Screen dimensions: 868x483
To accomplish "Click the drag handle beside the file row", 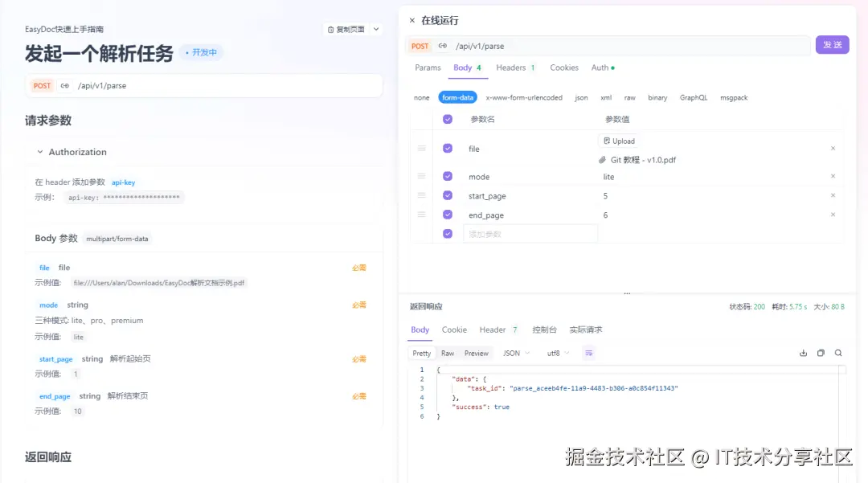I will [422, 149].
